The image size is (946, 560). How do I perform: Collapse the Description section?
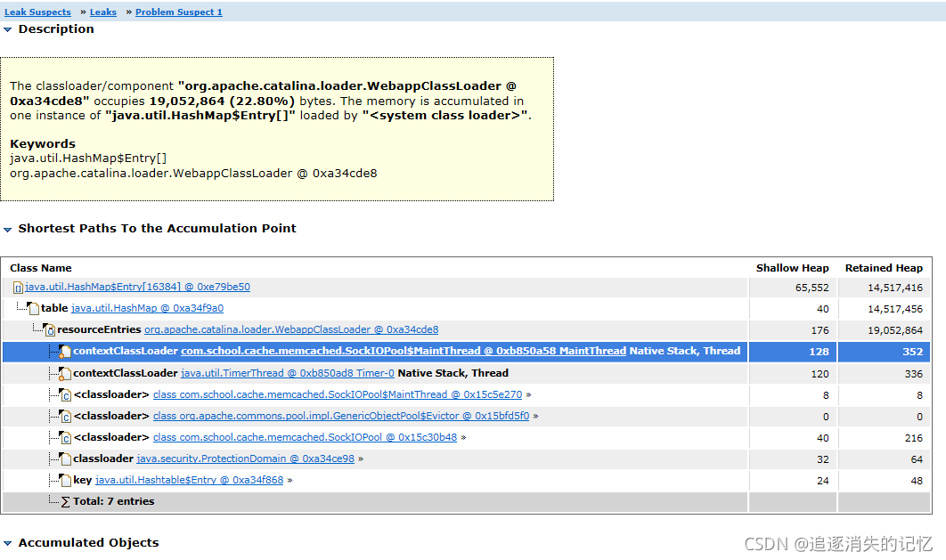pyautogui.click(x=7, y=29)
